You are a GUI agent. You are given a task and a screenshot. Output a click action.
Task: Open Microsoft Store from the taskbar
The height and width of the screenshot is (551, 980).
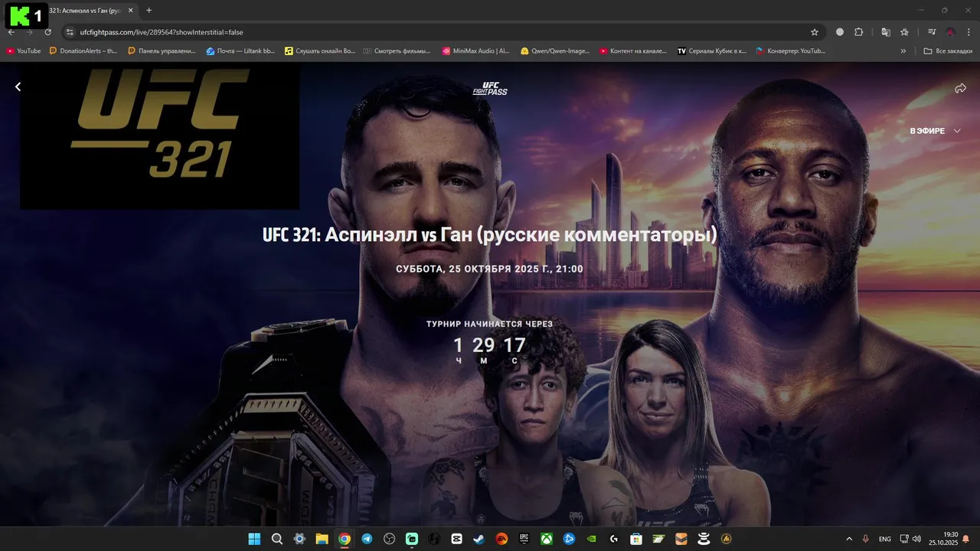pyautogui.click(x=636, y=539)
